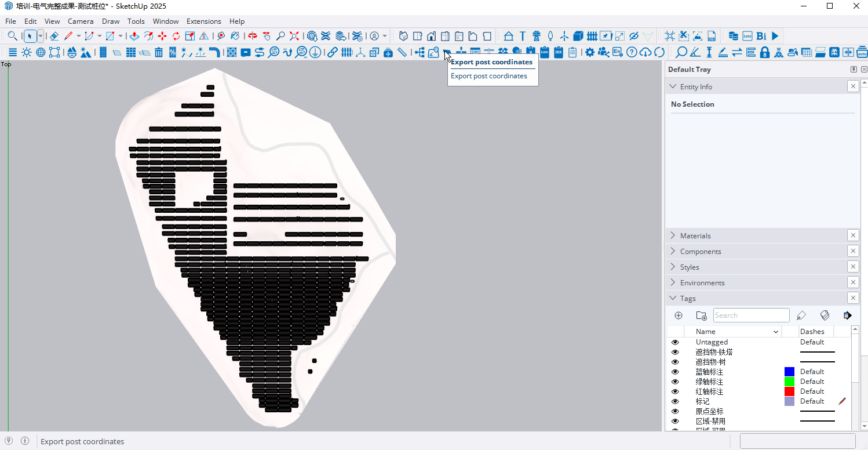Activate the Orbit tool

point(253,36)
